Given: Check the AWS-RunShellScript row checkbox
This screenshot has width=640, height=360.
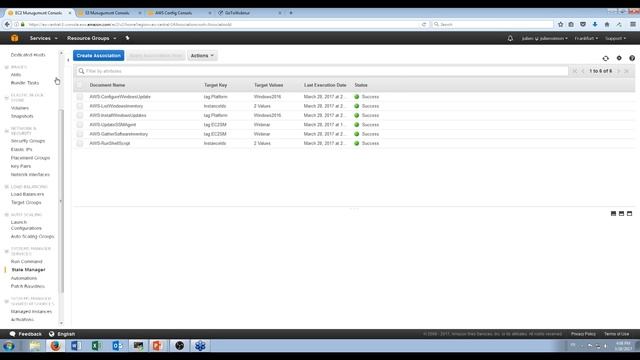Looking at the screenshot, I should point(79,143).
